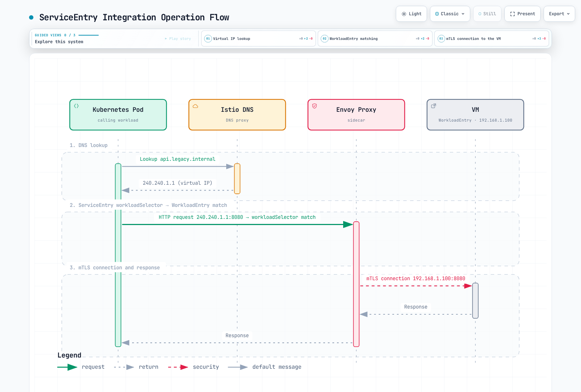Select the WorkloadEntry matching view
Screen dimensions: 581x392
[375, 38]
